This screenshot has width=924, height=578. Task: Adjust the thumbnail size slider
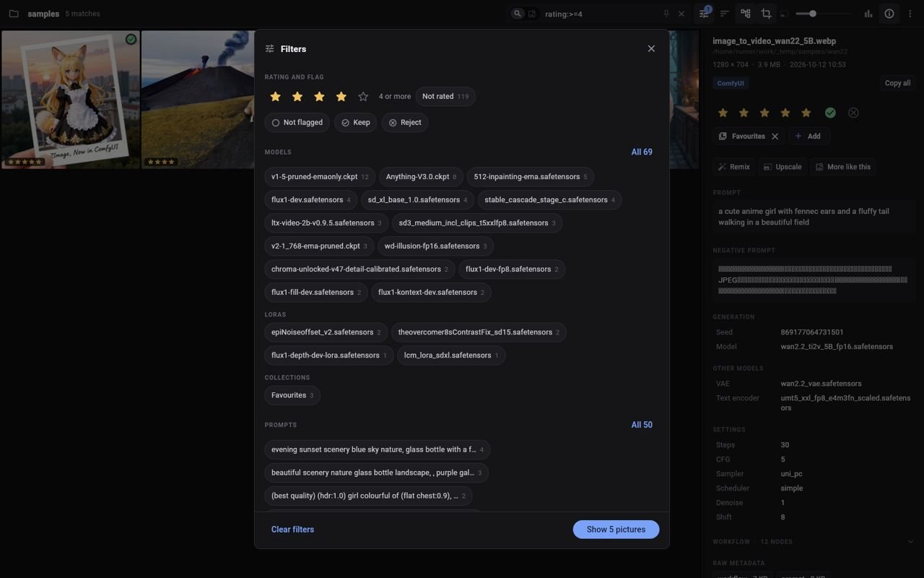(x=823, y=14)
